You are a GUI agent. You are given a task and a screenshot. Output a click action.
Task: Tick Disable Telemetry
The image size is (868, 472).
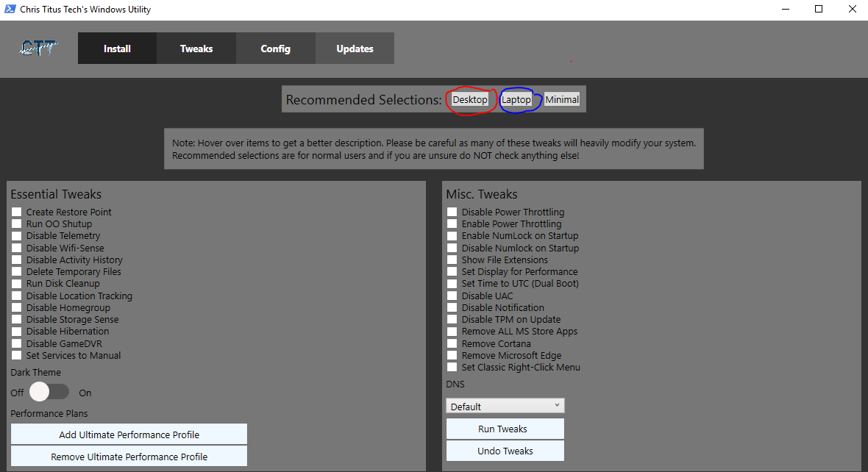pos(17,236)
